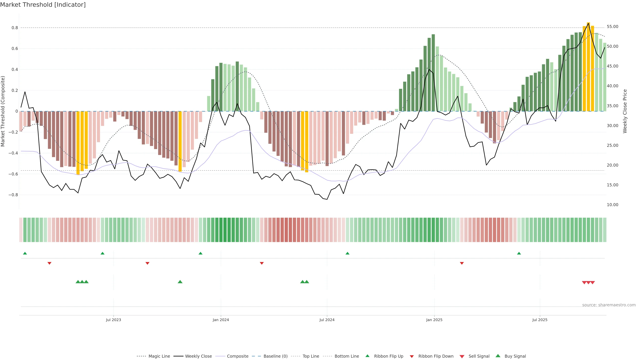The width and height of the screenshot is (644, 362).
Task: Hide the Composite series via legend
Action: 237,356
